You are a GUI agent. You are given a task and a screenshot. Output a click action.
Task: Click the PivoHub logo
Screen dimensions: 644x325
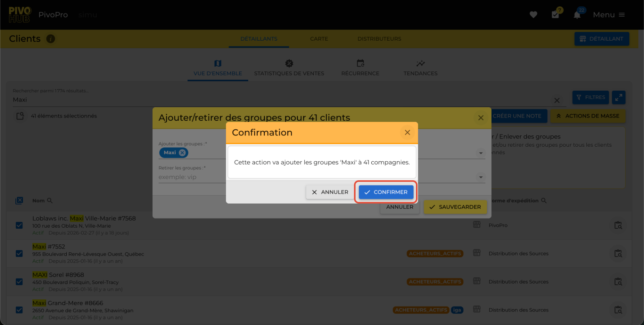[x=20, y=15]
